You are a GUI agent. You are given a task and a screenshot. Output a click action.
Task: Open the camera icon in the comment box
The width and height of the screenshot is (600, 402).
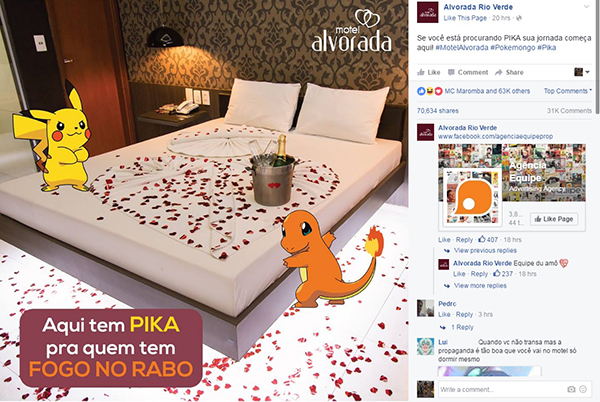(571, 389)
